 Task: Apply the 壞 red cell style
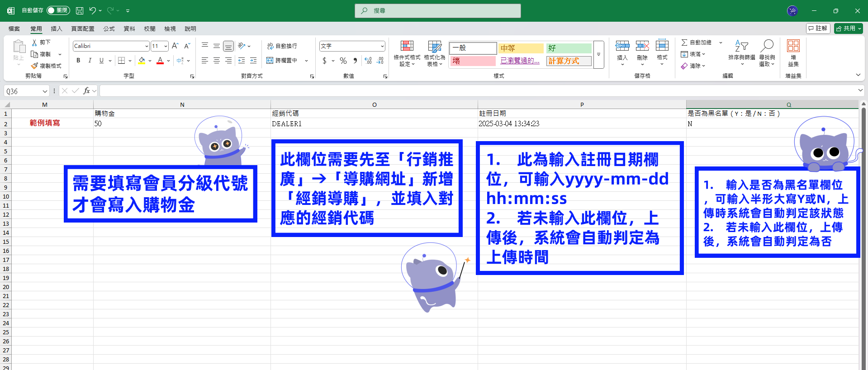473,61
